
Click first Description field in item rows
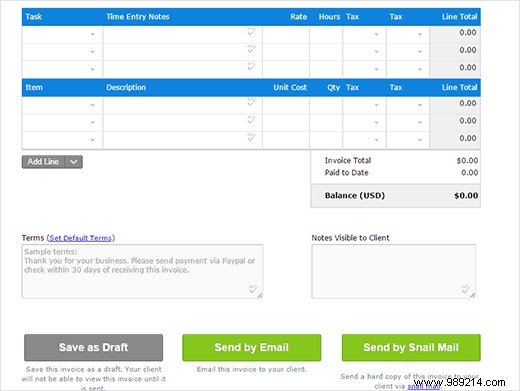(x=182, y=105)
